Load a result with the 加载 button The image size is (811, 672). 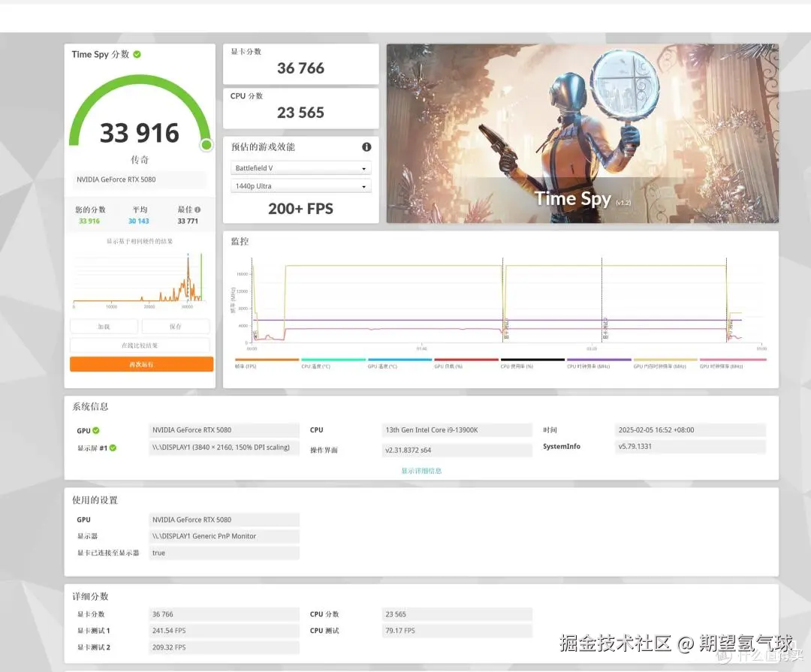pos(104,326)
